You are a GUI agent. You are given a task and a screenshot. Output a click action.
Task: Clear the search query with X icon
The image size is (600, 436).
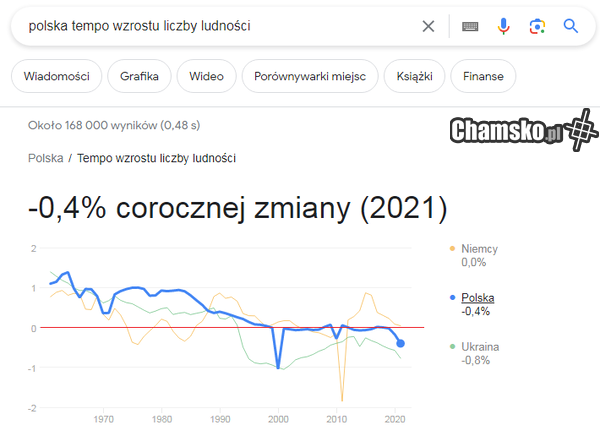tap(428, 26)
